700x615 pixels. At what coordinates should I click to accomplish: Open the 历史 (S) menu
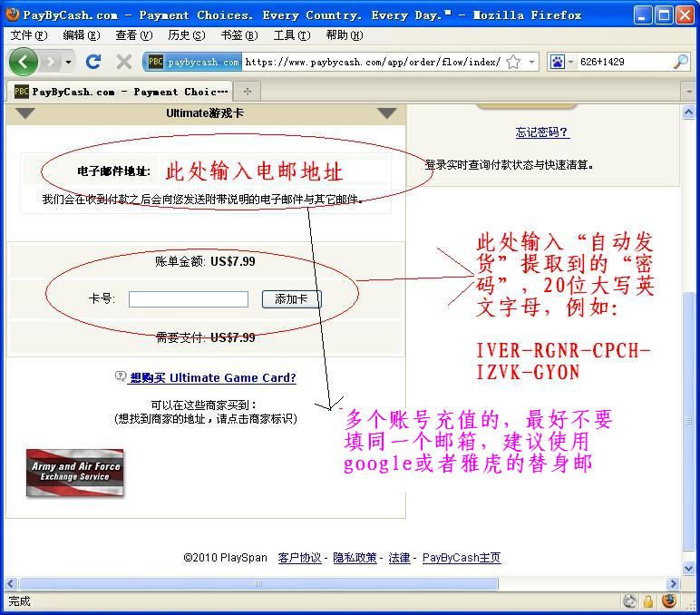coord(187,34)
